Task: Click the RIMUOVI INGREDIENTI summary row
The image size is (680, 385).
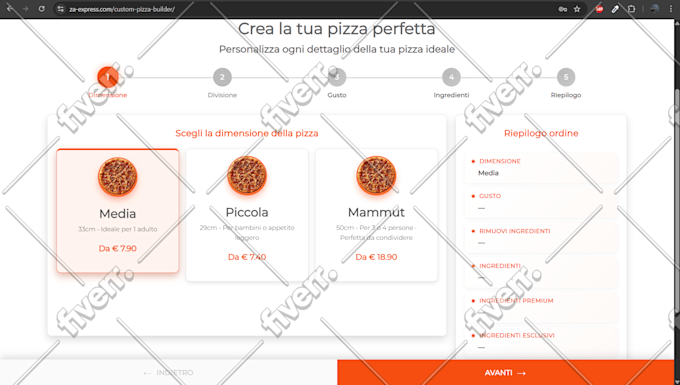Action: [541, 237]
